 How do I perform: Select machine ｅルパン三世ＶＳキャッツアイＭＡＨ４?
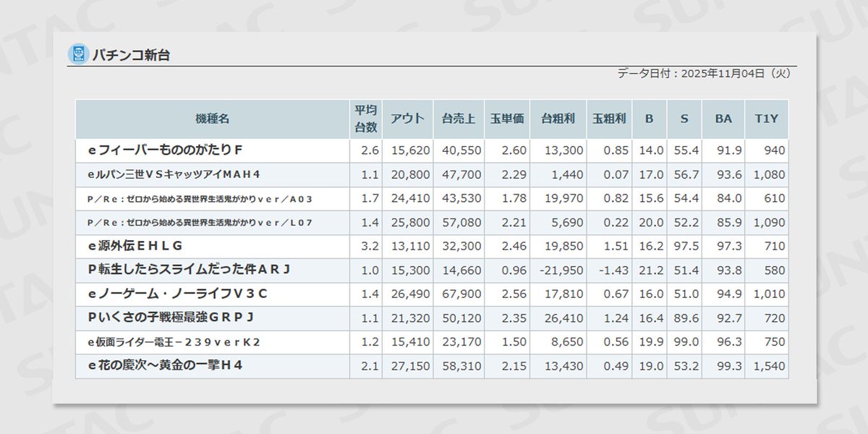pyautogui.click(x=174, y=174)
